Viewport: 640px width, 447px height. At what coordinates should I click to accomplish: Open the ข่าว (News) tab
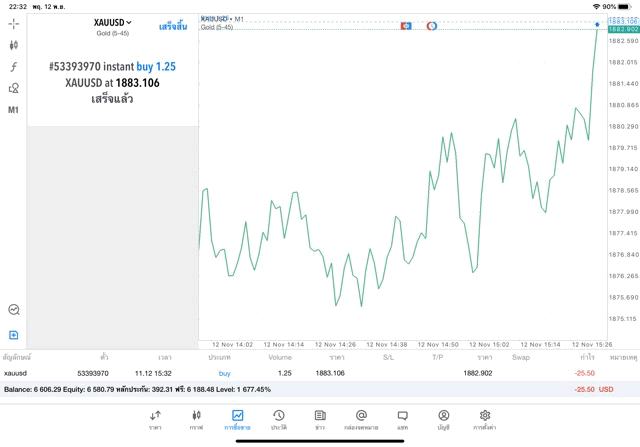pyautogui.click(x=319, y=420)
